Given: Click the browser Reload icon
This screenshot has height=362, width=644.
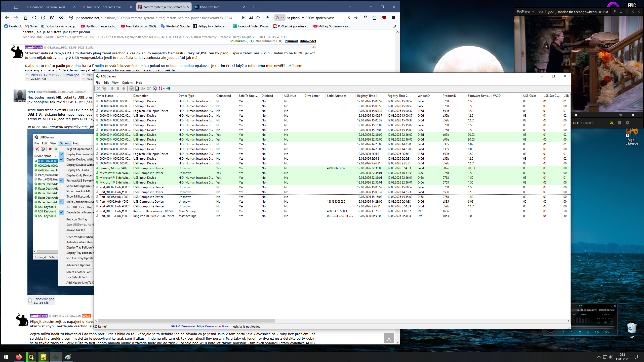Looking at the screenshot, I should (34, 18).
